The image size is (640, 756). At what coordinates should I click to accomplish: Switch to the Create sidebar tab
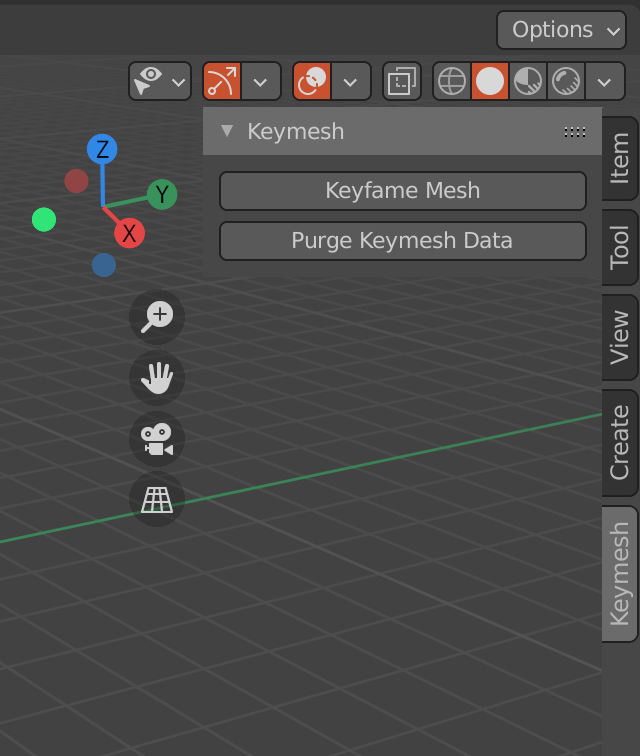620,443
